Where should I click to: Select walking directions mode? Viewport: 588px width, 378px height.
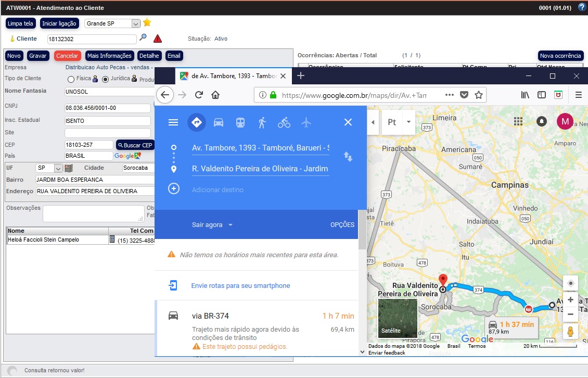262,122
